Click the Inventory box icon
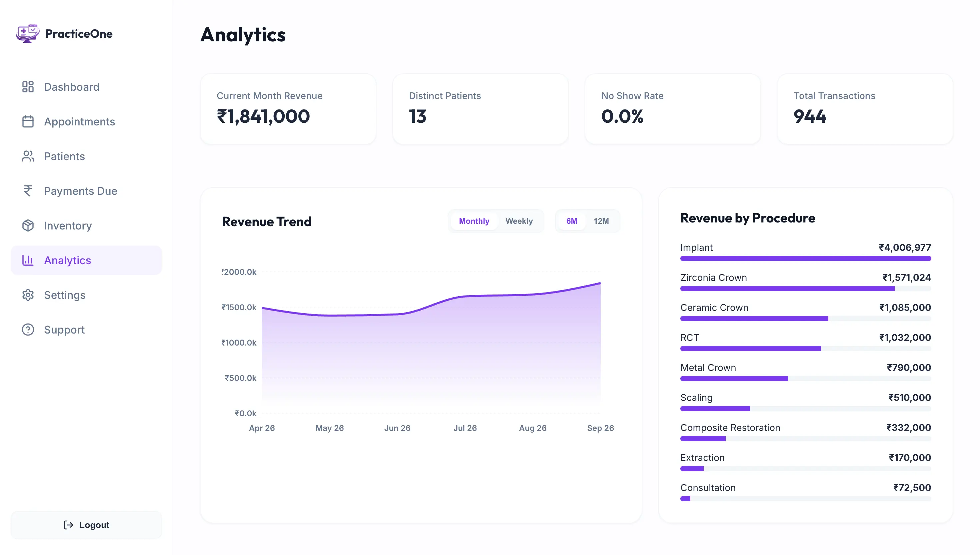 [x=28, y=226]
